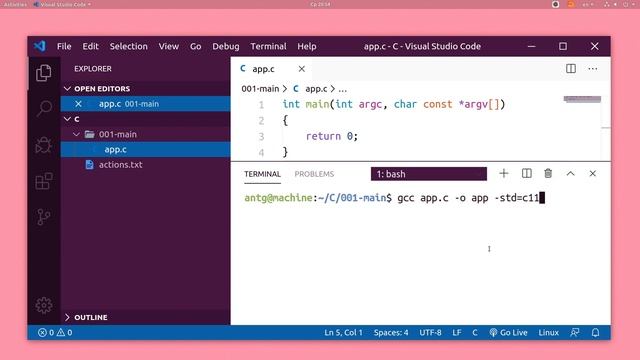The image size is (640, 360).
Task: Click 001-main in the breadcrumb
Action: coord(260,89)
